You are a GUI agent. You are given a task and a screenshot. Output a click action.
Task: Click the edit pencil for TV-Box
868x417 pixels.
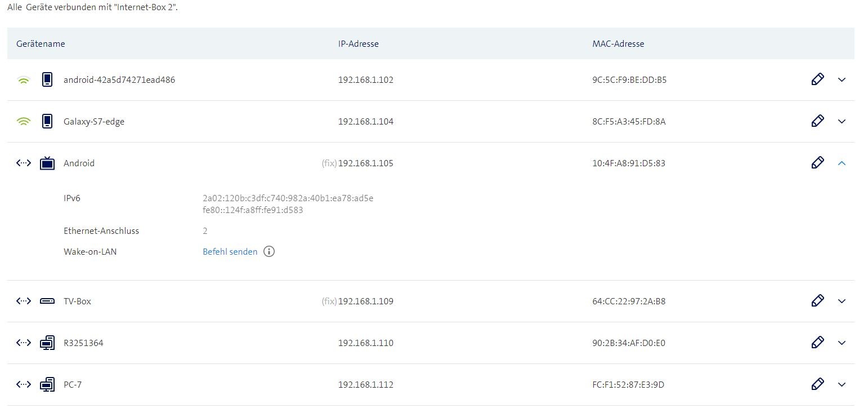817,301
